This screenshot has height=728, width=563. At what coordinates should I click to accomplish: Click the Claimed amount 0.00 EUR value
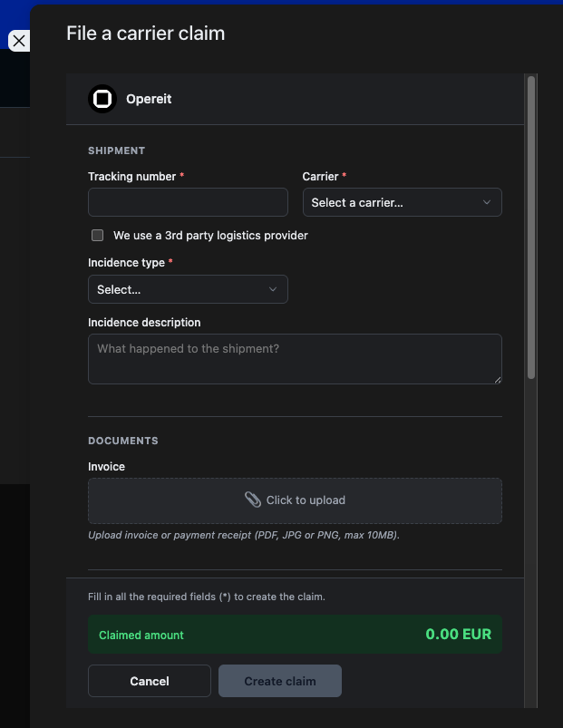click(458, 635)
